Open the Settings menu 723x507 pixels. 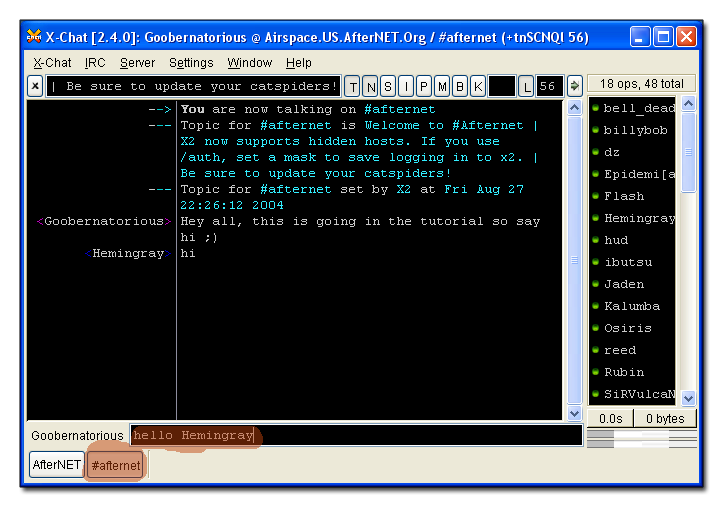tap(191, 62)
